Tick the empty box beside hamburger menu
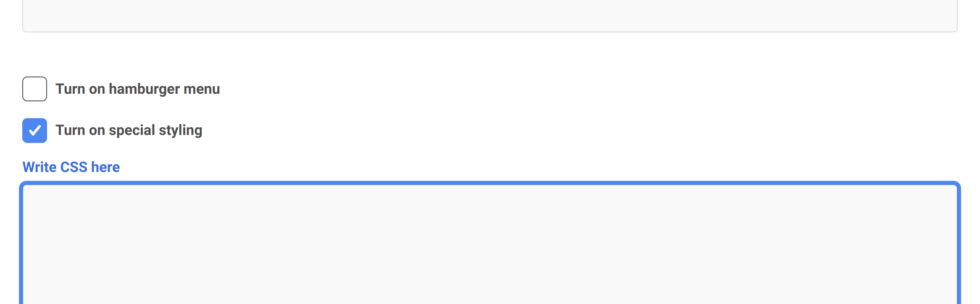Image resolution: width=980 pixels, height=304 pixels. [x=34, y=89]
